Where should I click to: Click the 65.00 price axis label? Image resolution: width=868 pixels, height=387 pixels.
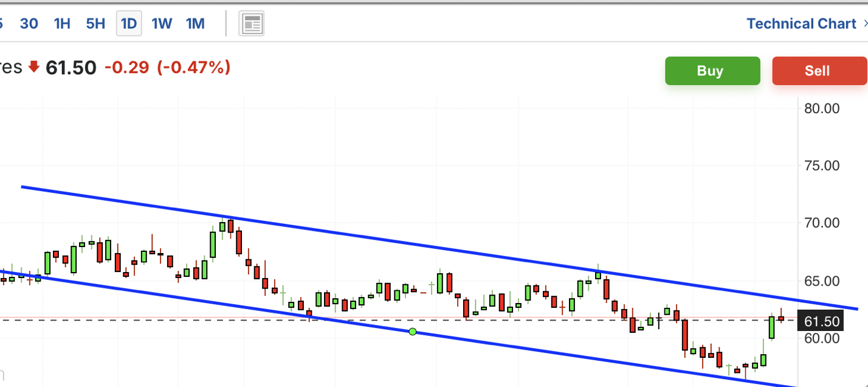[822, 281]
